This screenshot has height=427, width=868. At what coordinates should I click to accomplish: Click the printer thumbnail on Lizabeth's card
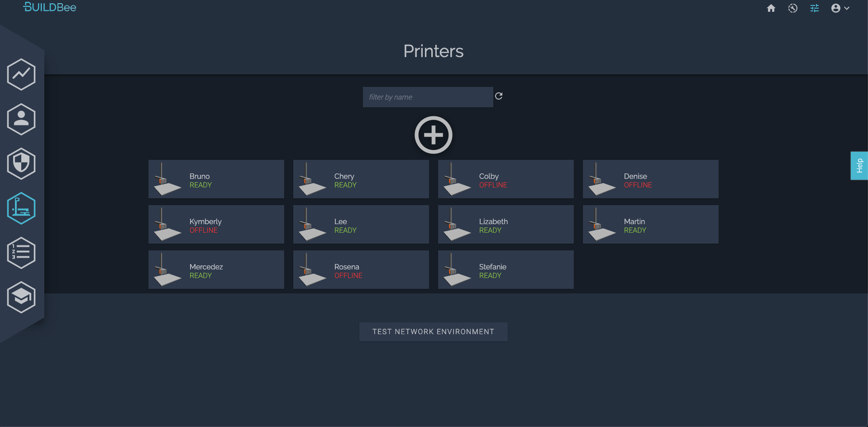(457, 225)
